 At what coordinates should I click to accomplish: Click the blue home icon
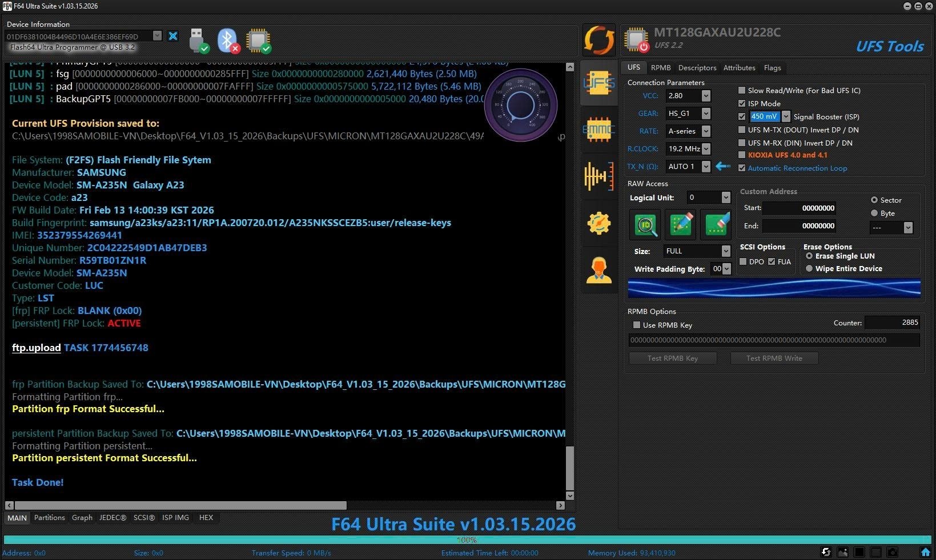926,552
